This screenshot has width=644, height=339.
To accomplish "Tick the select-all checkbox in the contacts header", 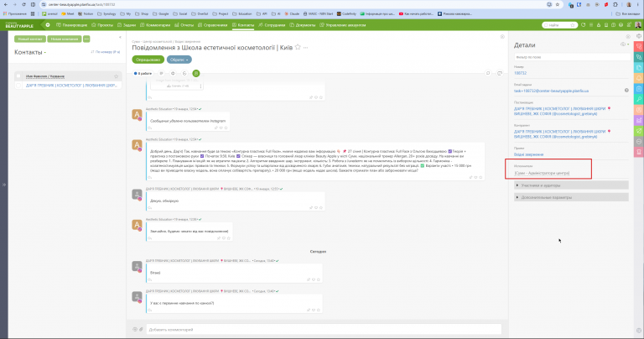I will 18,76.
